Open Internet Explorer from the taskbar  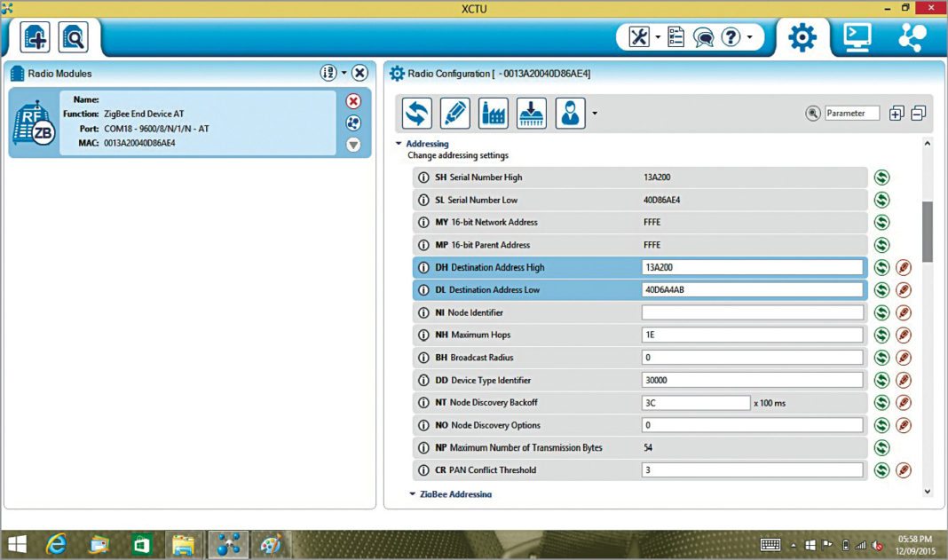pos(57,544)
